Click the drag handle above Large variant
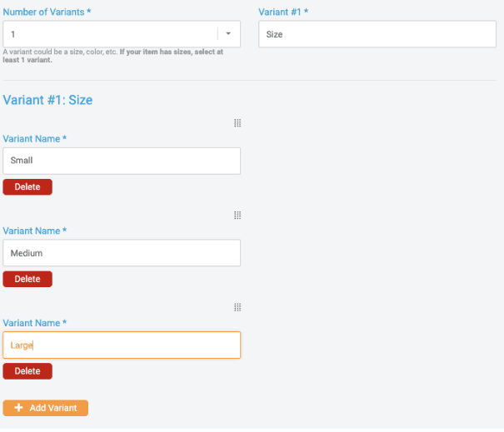Screen dimensions: 504x432 (237, 307)
